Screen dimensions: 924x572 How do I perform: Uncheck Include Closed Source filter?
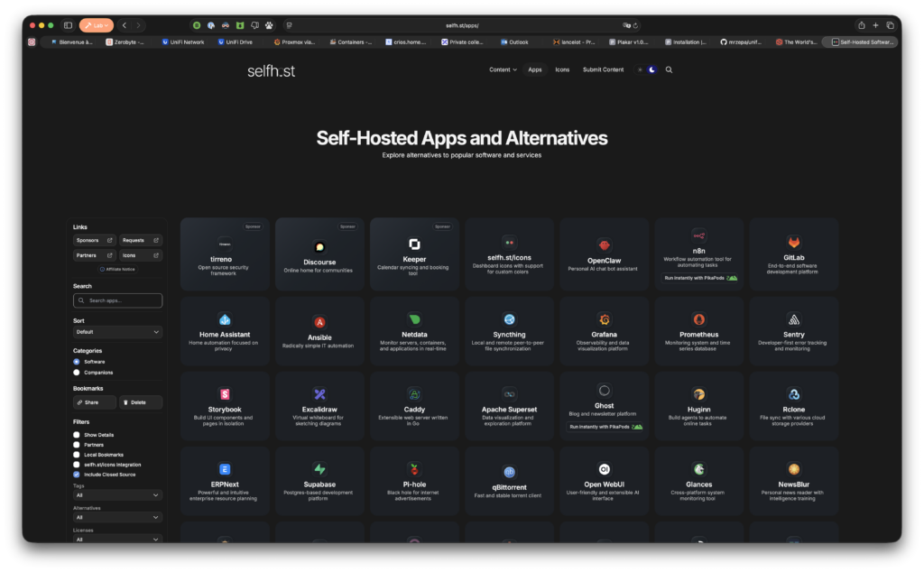point(77,474)
